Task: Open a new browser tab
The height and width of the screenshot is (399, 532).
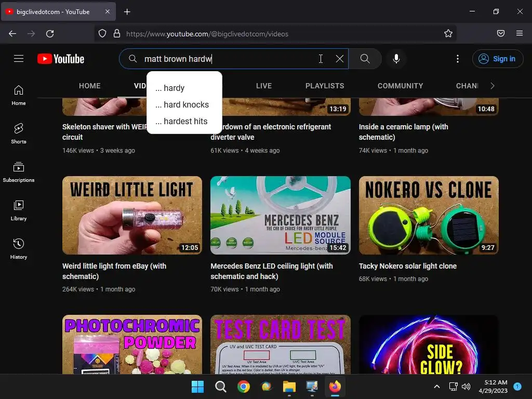Action: point(127,12)
